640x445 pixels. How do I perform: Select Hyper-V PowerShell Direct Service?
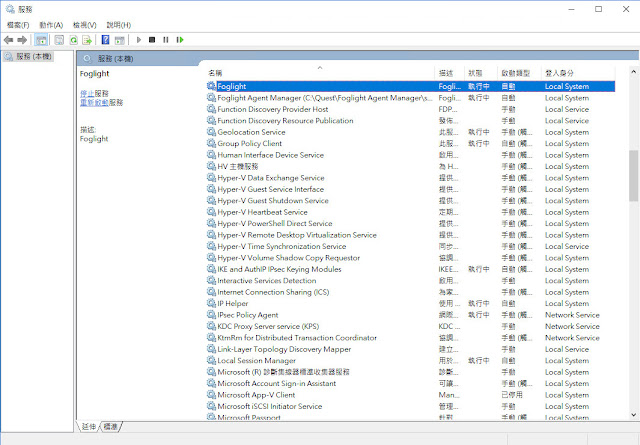pyautogui.click(x=410, y=223)
